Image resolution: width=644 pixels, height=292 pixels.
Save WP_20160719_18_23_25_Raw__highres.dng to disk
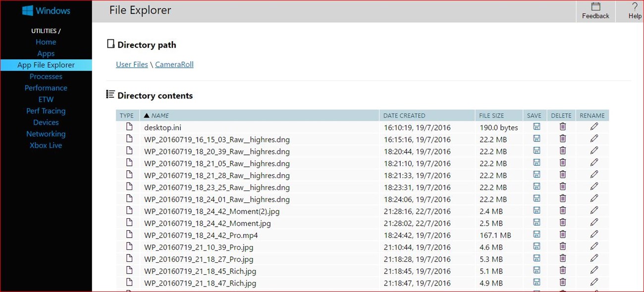pos(536,187)
